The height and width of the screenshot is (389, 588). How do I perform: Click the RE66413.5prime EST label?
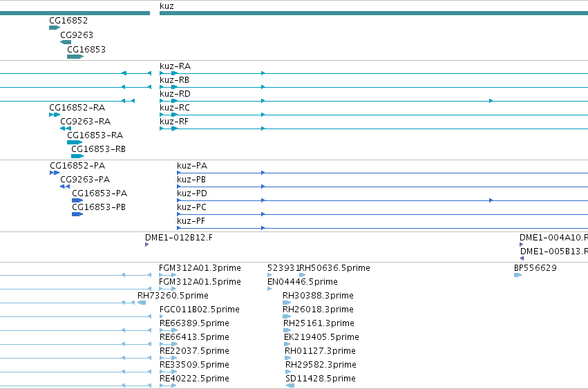tap(194, 337)
